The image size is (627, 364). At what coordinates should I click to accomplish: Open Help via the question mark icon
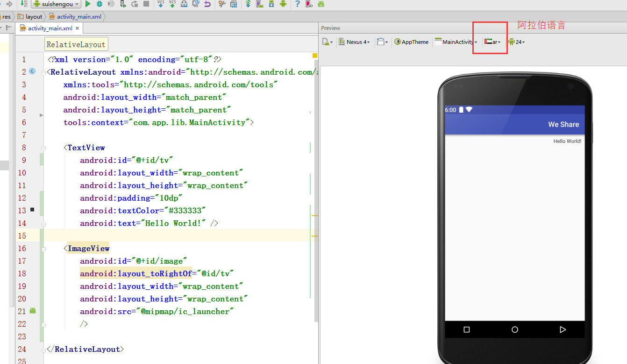[297, 4]
